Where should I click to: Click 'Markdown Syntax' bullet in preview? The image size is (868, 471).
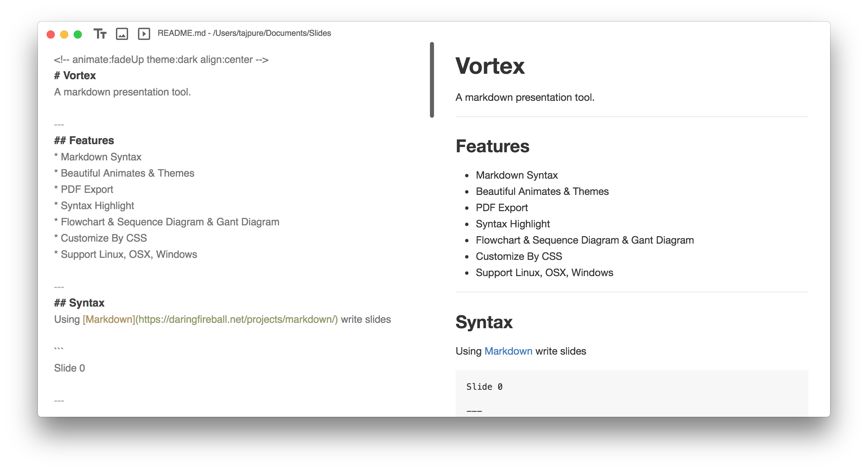tap(516, 175)
